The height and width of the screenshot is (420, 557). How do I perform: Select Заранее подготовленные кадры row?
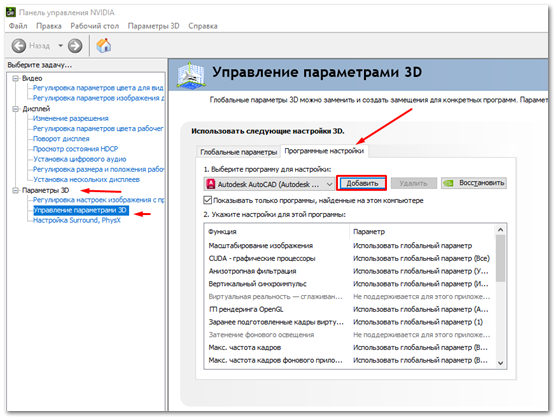pos(350,322)
